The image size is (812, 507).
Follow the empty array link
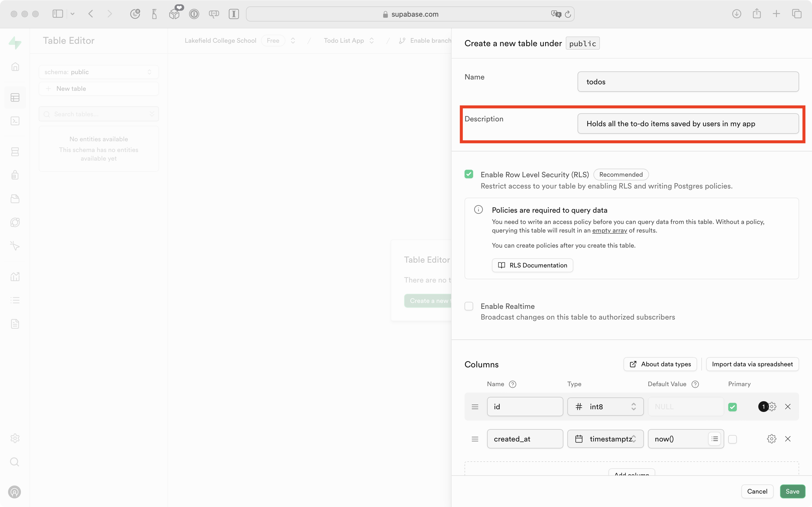[x=609, y=230]
